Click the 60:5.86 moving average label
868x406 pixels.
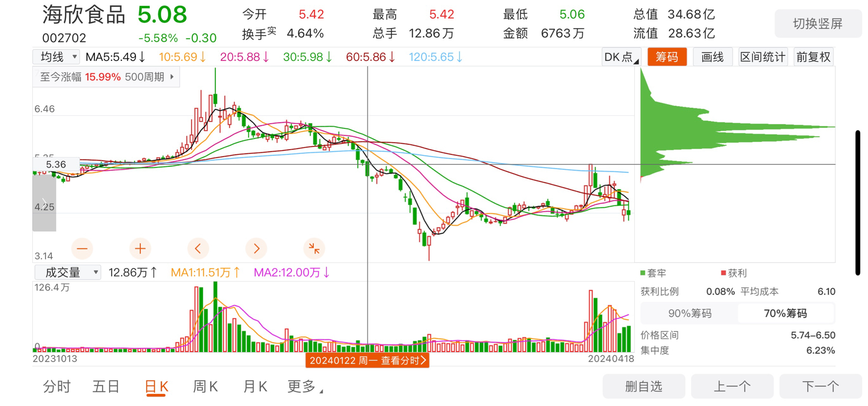371,57
